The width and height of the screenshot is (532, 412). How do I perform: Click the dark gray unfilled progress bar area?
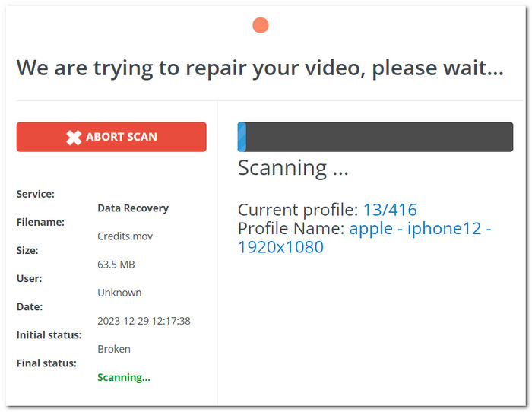click(x=379, y=137)
